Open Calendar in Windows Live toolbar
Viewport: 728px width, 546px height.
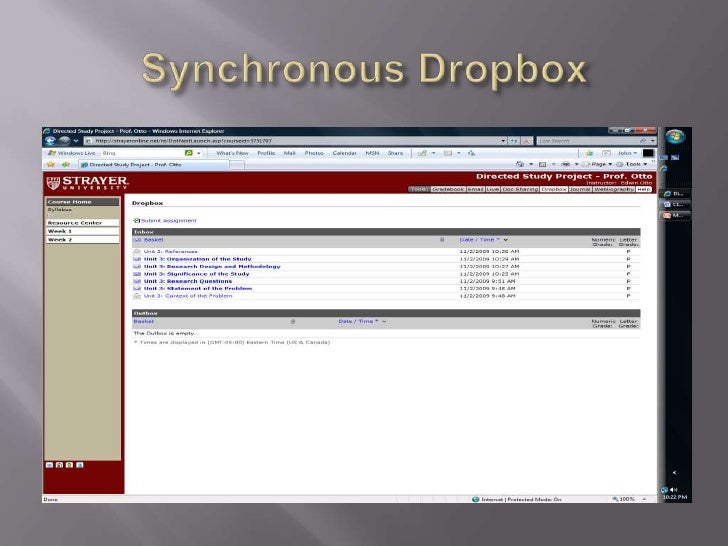(x=344, y=153)
